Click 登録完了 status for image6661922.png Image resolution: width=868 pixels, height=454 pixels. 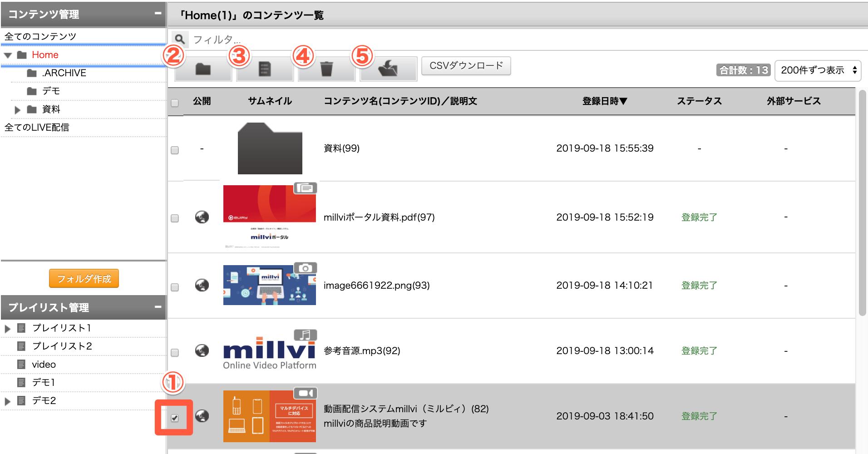[699, 286]
